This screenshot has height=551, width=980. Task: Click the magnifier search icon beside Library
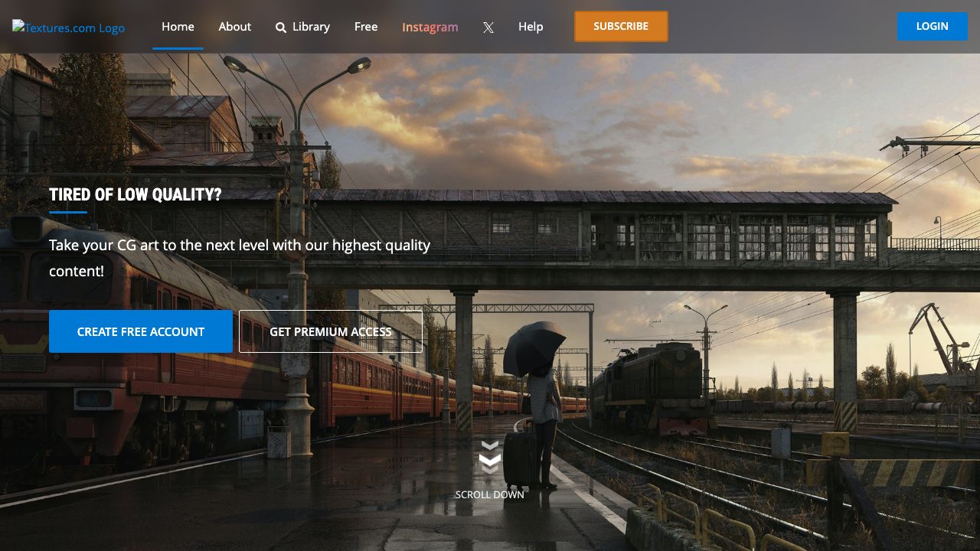coord(281,28)
